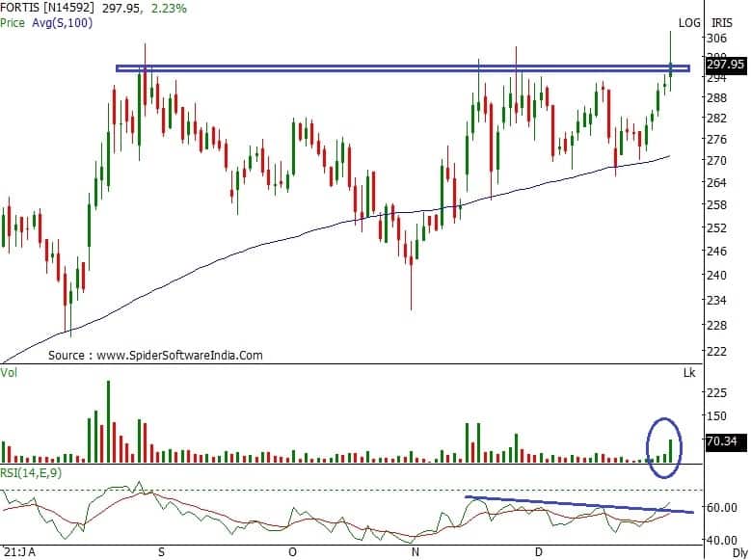Click the 60.00 RSI level label
This screenshot has width=751, height=560.
tap(723, 507)
